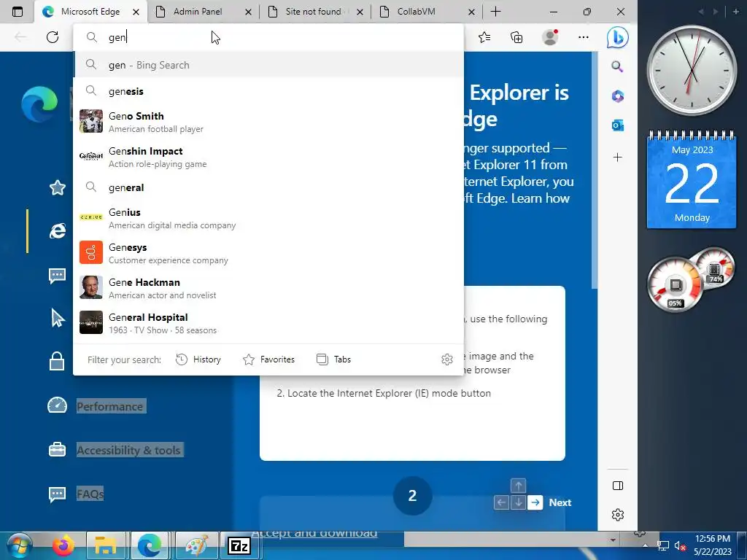
Task: Open the Performance link
Action: [x=110, y=406]
